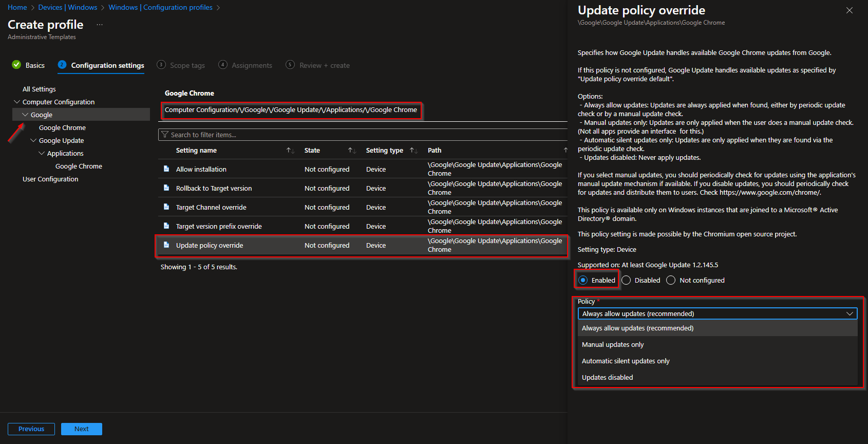Click the ellipsis icon next to Create profile

[100, 25]
